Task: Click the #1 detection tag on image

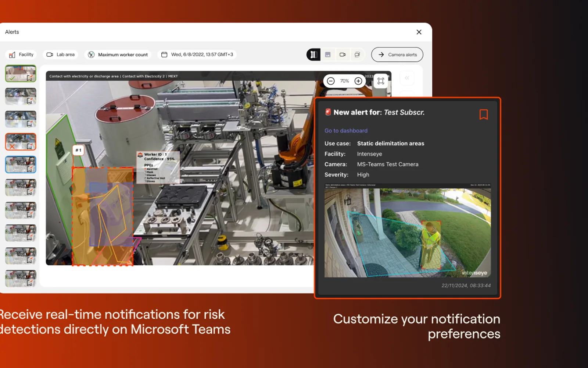Action: tap(78, 150)
